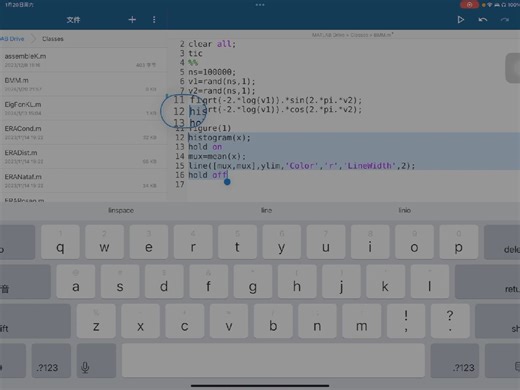This screenshot has height=390, width=520.
Task: Select the Classes breadcrumb folder
Action: click(x=53, y=39)
